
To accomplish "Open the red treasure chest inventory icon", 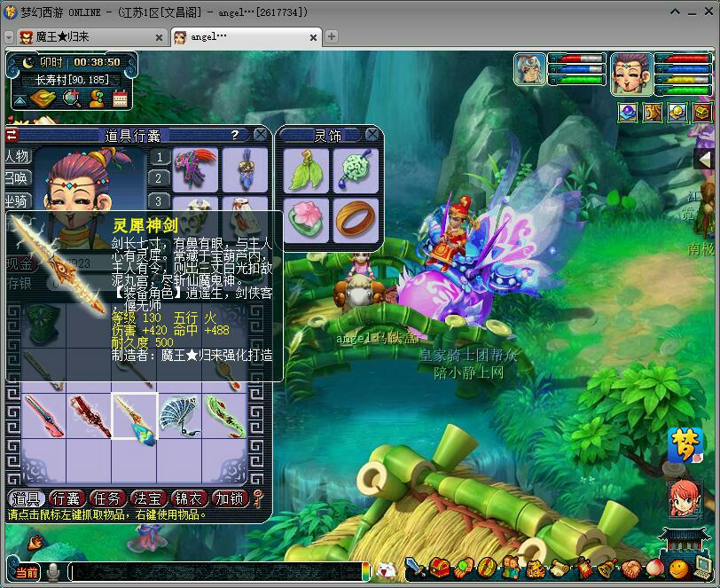I will (440, 568).
